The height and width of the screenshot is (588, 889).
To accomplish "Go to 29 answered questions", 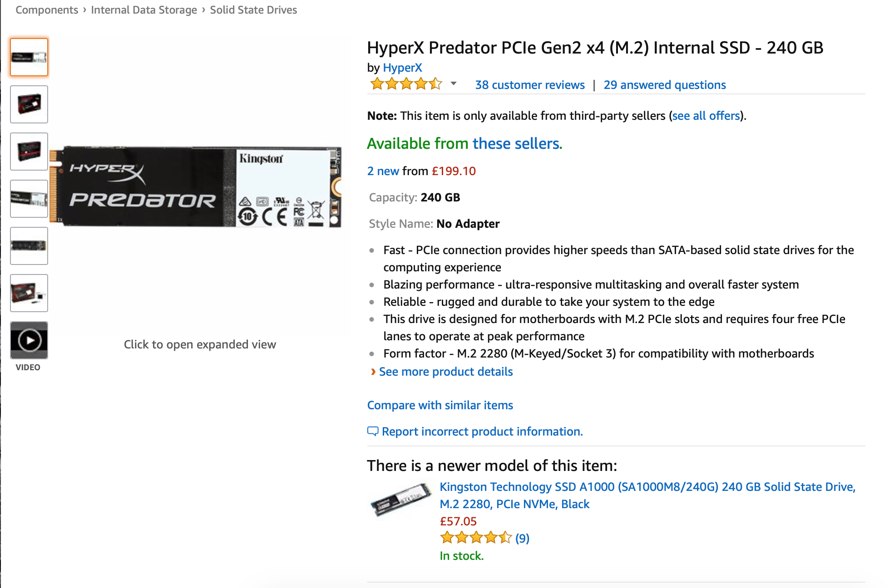I will click(665, 85).
